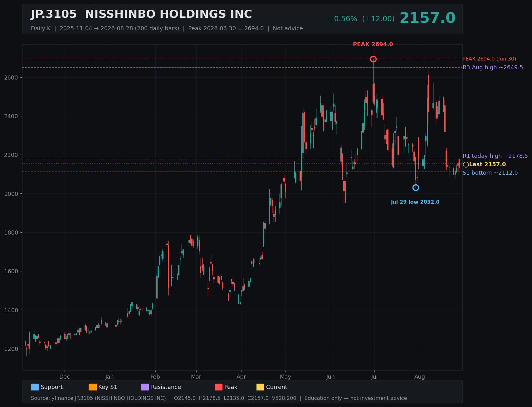
Task: Select the "Daily K" subtitle line
Action: pyautogui.click(x=167, y=28)
